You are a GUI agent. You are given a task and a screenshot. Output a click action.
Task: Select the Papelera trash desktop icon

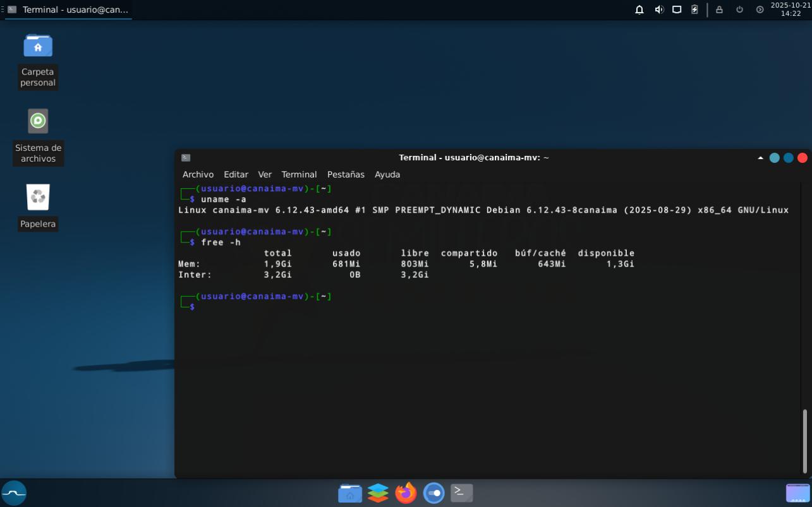(x=38, y=198)
